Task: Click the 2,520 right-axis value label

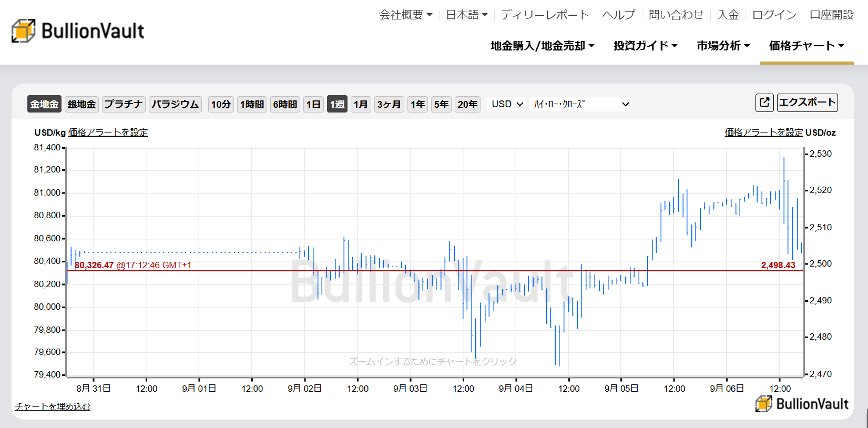Action: tap(821, 190)
